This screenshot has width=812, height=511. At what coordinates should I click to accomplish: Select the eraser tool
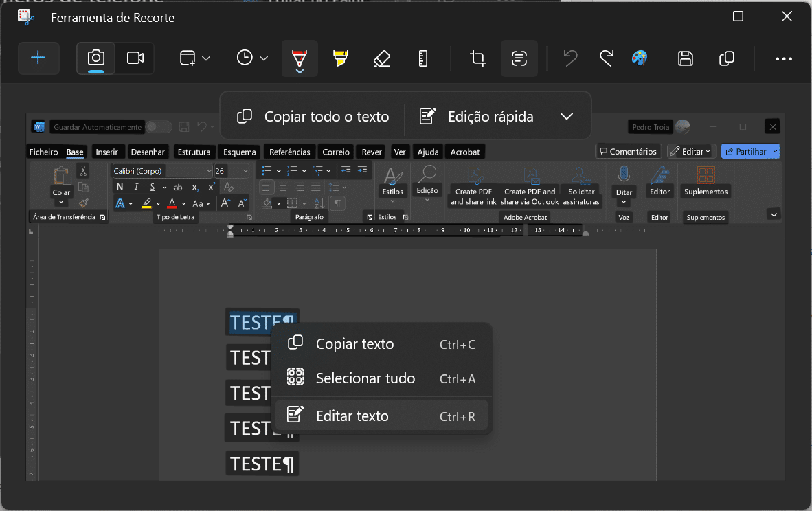coord(382,58)
